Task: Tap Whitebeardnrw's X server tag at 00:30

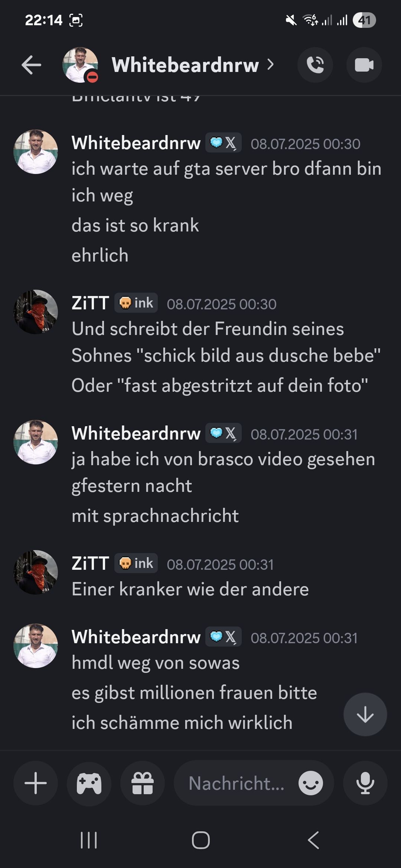Action: coord(224,143)
